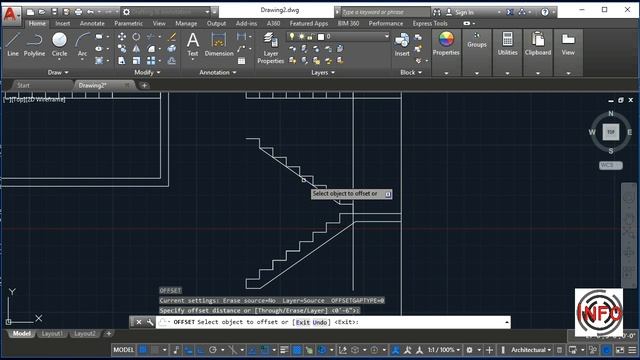Screen dimensions: 640x360
Task: Click the Offset tool icon
Action: click(x=172, y=60)
